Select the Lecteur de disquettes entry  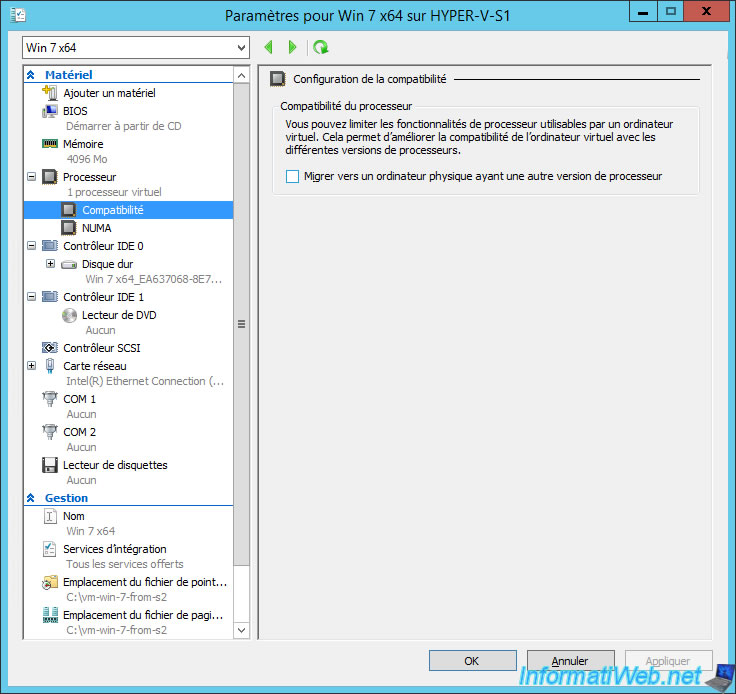click(115, 465)
